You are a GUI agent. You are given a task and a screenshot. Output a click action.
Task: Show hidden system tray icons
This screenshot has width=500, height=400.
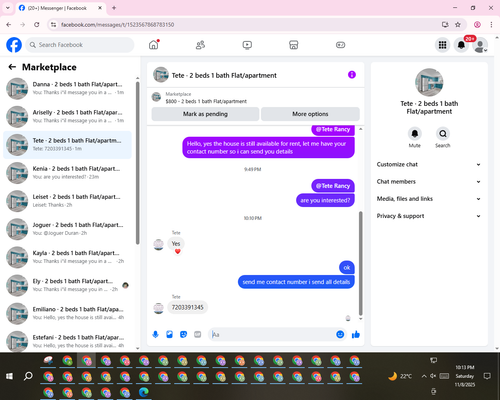click(424, 376)
